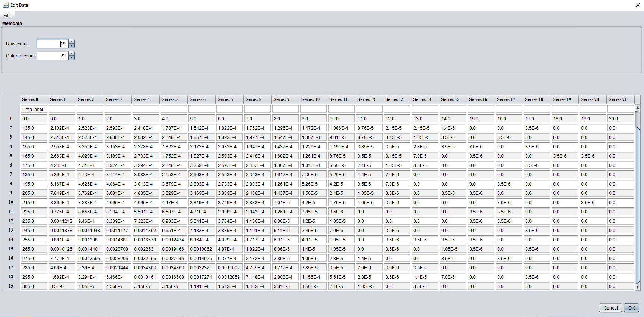Select cell '225.0' in Series 0
644x317 pixels.
point(34,212)
